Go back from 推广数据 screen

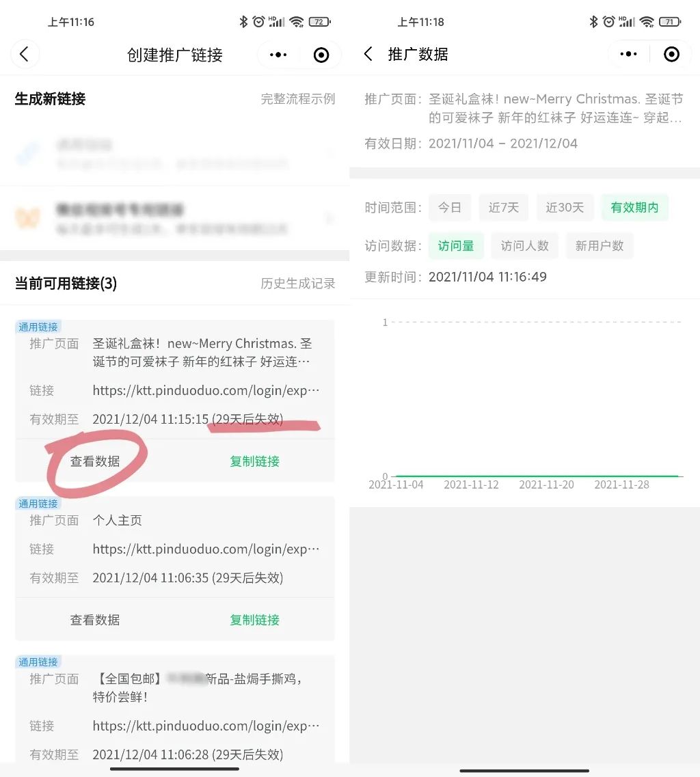pos(368,54)
